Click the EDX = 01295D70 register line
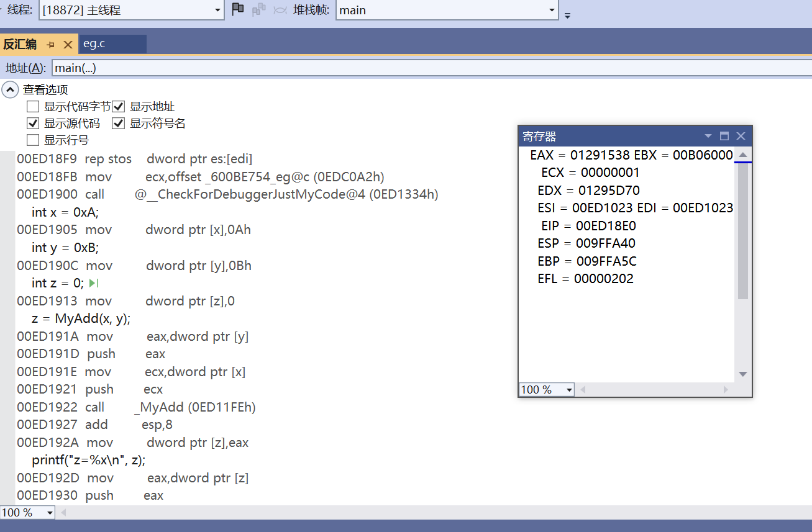The image size is (812, 532). click(x=589, y=190)
